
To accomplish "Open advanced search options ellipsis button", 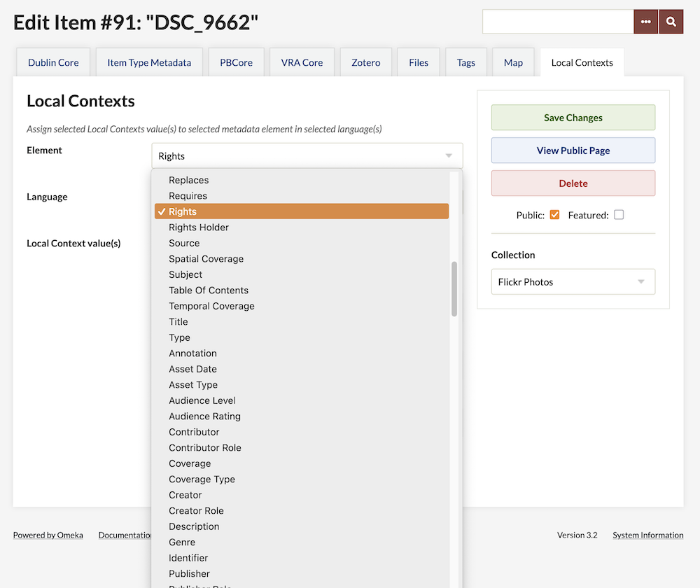I will pos(645,22).
